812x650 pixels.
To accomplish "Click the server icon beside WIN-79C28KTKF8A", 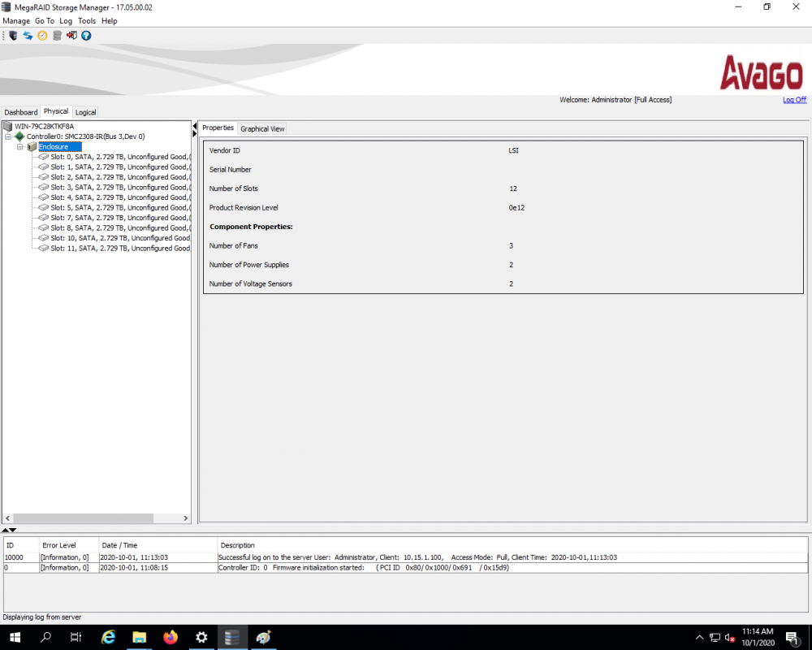I will (8, 126).
